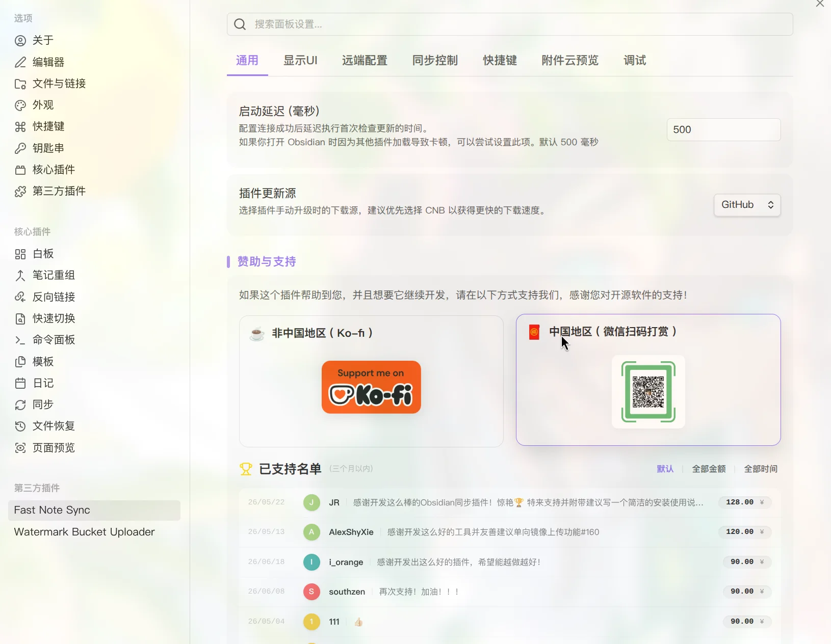Click the search magnifier icon
The image size is (831, 644).
pos(240,24)
